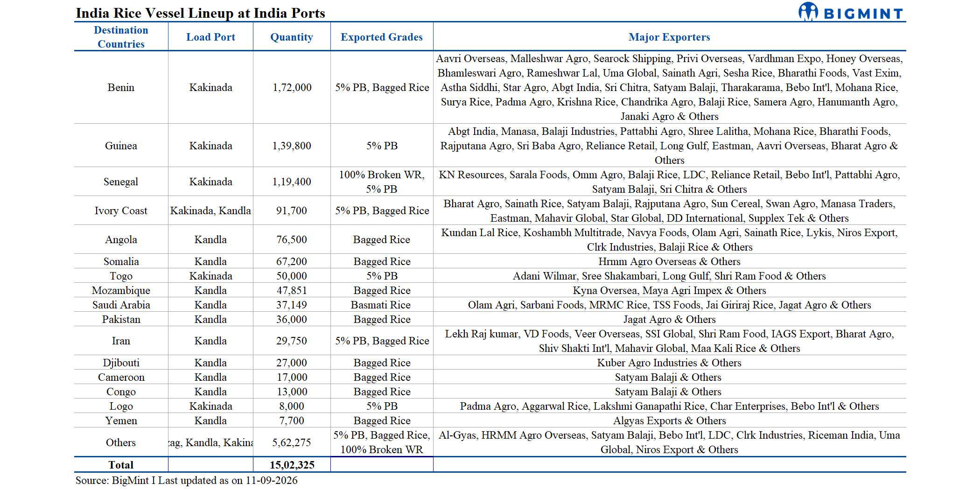
Task: Select the Djibouti quantity cell 27,000
Action: [292, 363]
